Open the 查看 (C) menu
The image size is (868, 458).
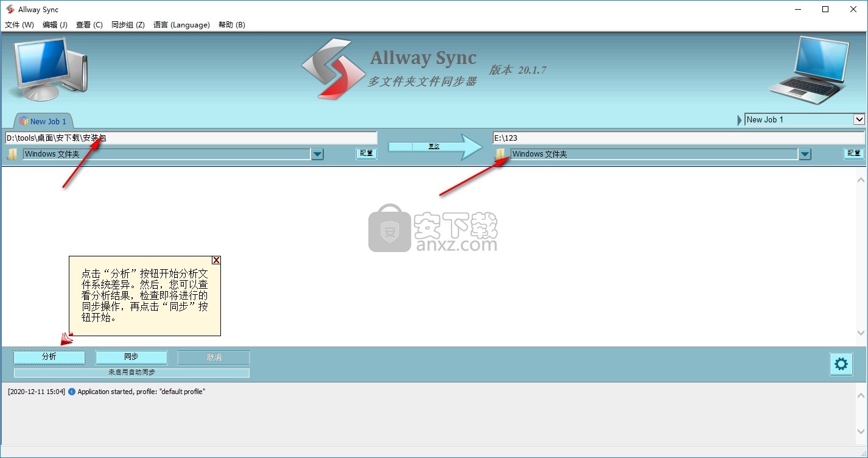(89, 25)
